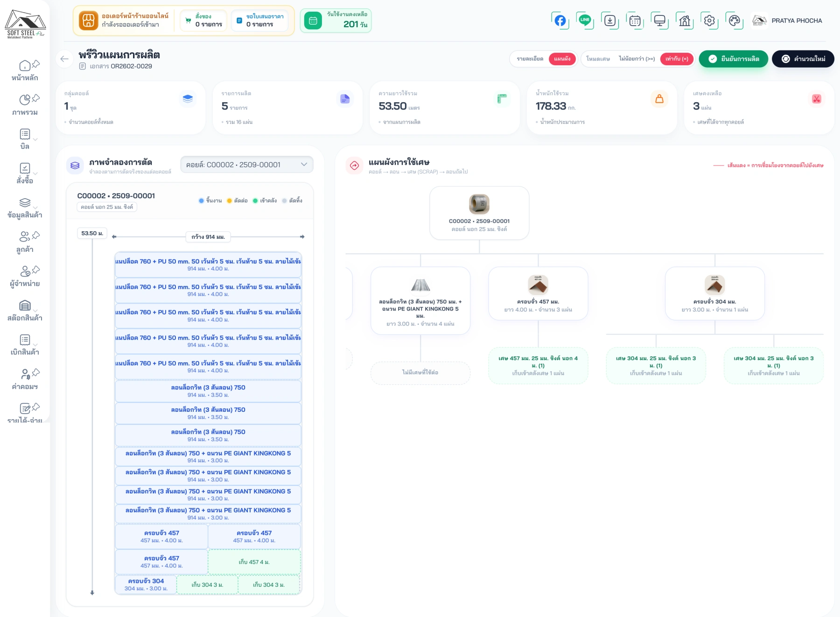
Task: Click the orange ตัดต่อ legend dot
Action: point(230,201)
